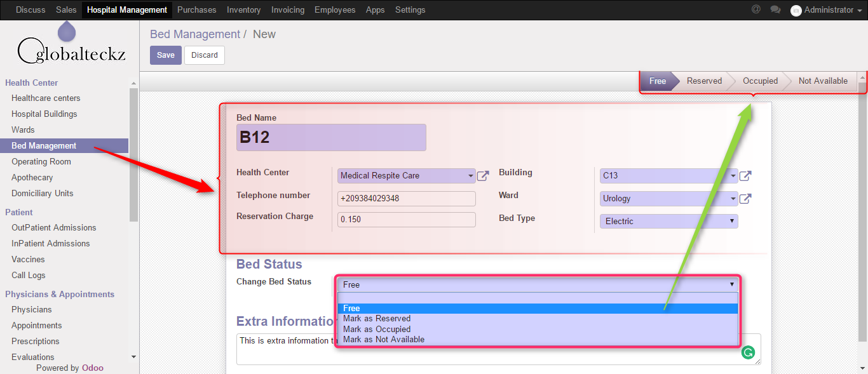This screenshot has width=868, height=374.
Task: Open the Inventory menu
Action: pos(243,10)
